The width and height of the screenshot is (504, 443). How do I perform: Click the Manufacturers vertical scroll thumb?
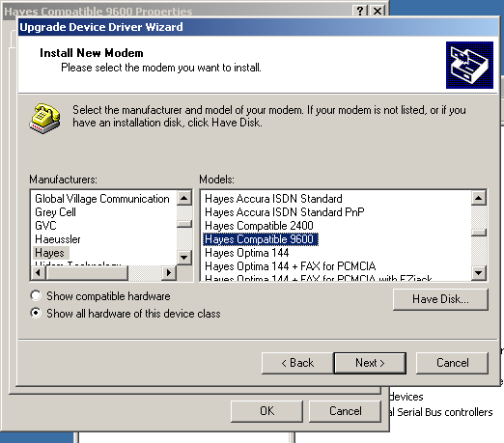[x=184, y=224]
